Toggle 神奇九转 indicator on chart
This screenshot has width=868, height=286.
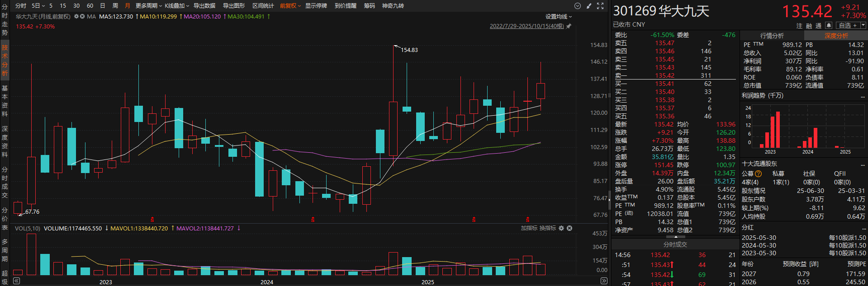(x=393, y=6)
